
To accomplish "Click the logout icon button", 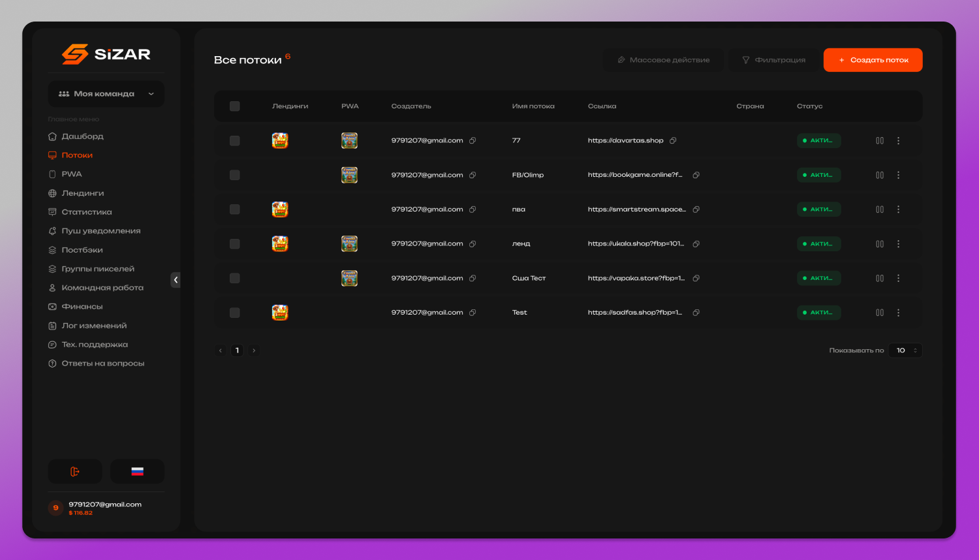I will (x=75, y=471).
